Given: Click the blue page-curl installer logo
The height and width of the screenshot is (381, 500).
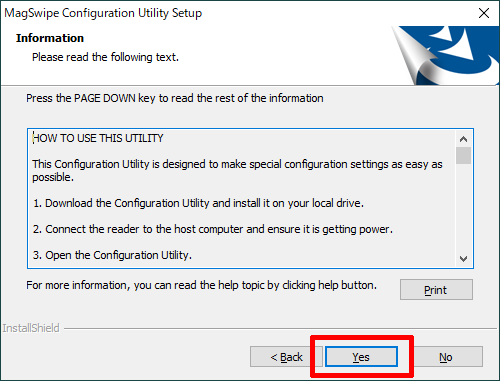Looking at the screenshot, I should [x=445, y=55].
